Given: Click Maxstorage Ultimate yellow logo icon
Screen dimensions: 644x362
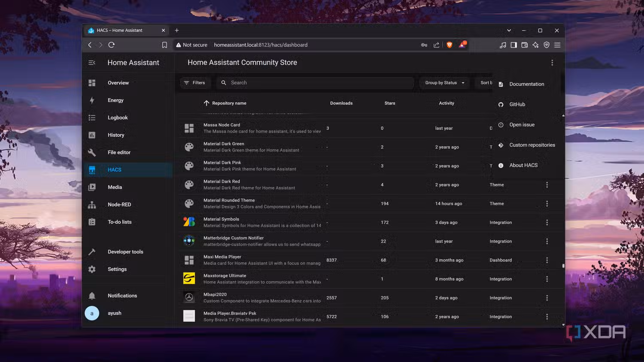Looking at the screenshot, I should pos(189,278).
